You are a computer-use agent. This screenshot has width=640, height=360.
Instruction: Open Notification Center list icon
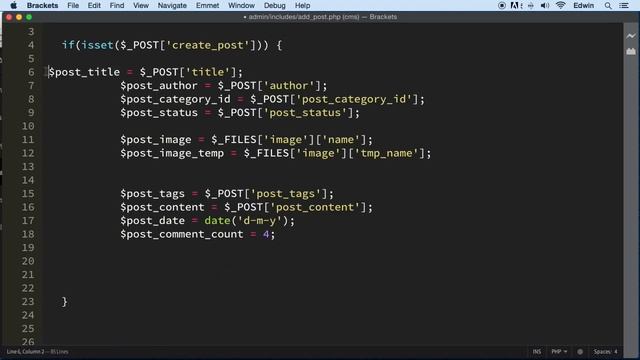[624, 5]
